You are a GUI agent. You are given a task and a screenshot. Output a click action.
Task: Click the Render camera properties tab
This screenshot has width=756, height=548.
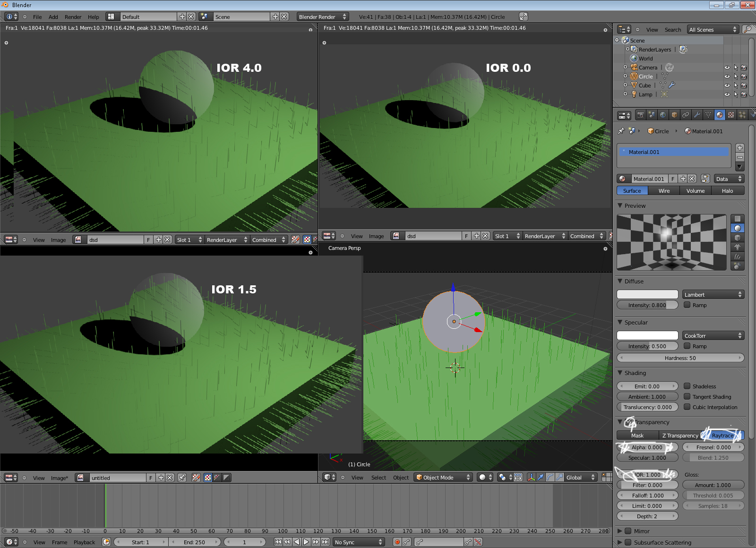[x=640, y=115]
